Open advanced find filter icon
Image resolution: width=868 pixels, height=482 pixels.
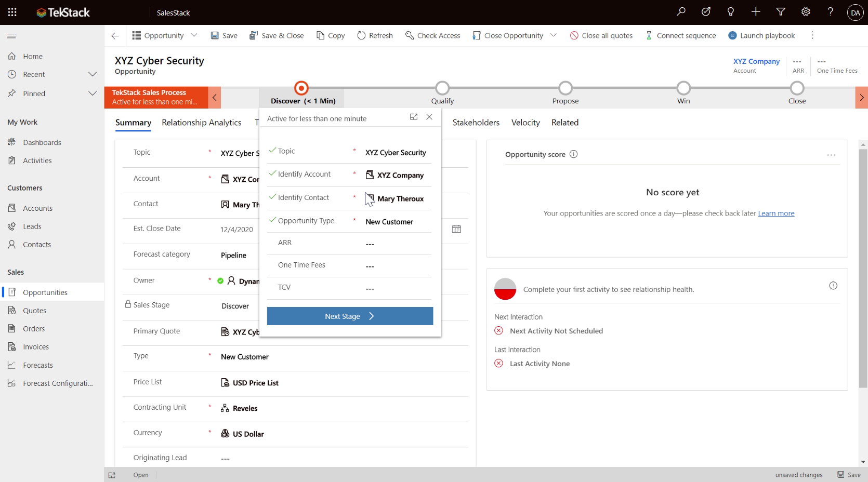pyautogui.click(x=781, y=12)
